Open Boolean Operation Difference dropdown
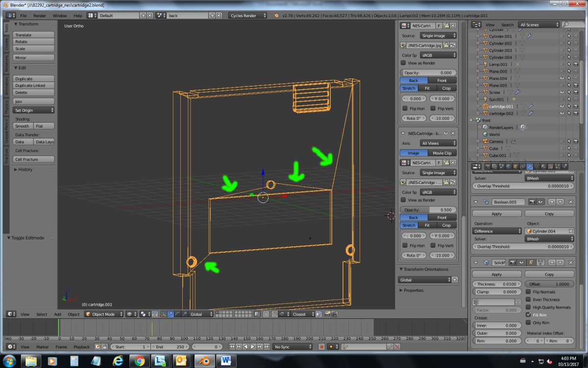Screen dimensions: 588x368 coord(497,231)
